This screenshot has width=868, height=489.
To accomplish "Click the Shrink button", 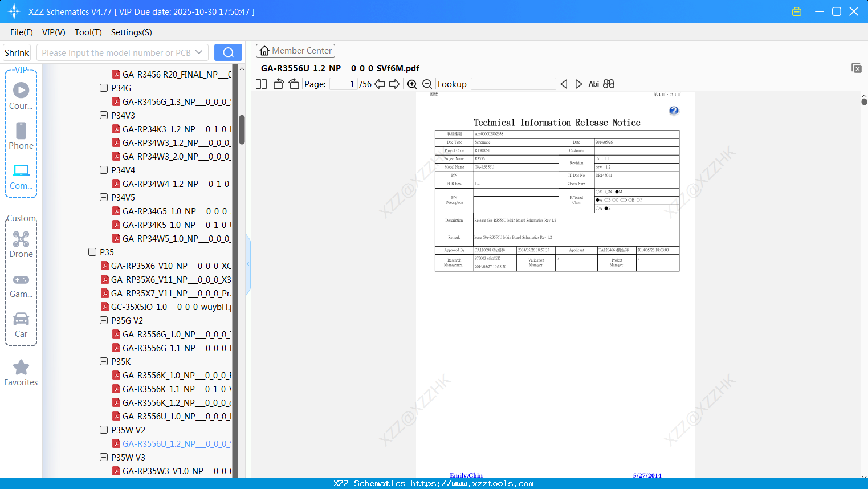I will click(17, 52).
